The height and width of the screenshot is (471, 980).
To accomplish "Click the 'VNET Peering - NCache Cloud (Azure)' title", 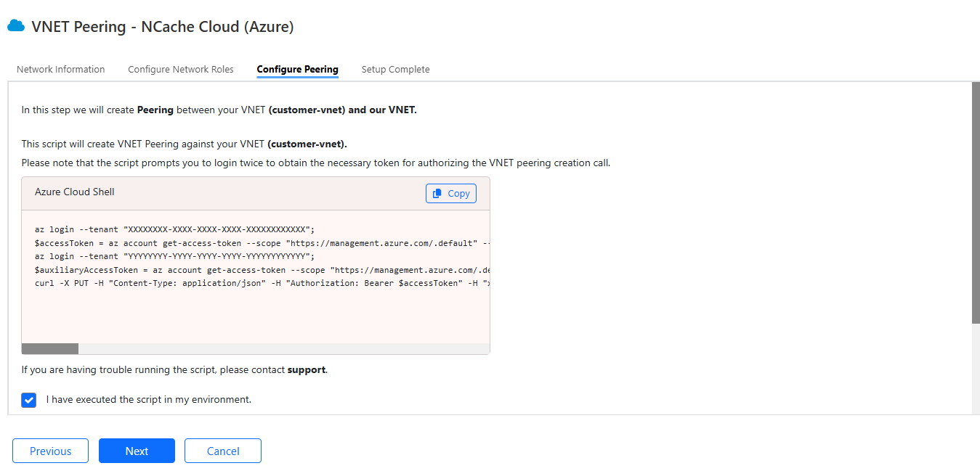I will click(x=163, y=27).
